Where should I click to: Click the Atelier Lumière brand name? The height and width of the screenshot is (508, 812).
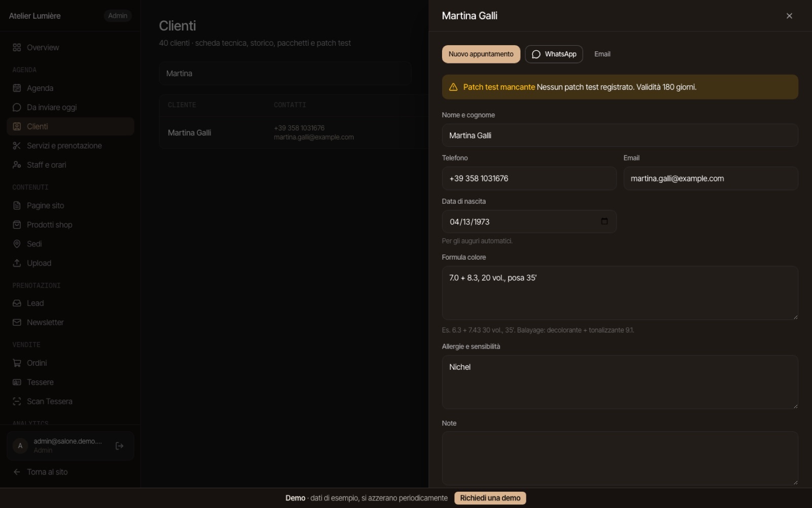point(35,16)
